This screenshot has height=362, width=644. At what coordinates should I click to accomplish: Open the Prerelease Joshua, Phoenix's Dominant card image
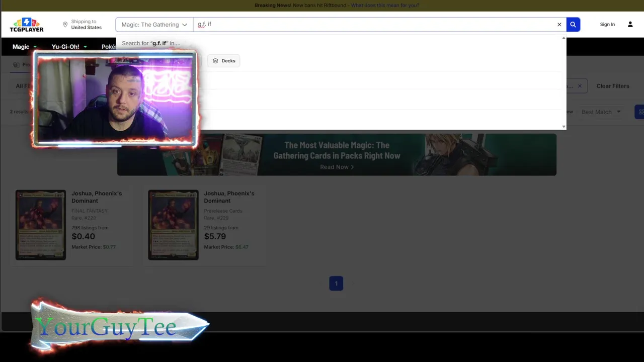pyautogui.click(x=174, y=225)
